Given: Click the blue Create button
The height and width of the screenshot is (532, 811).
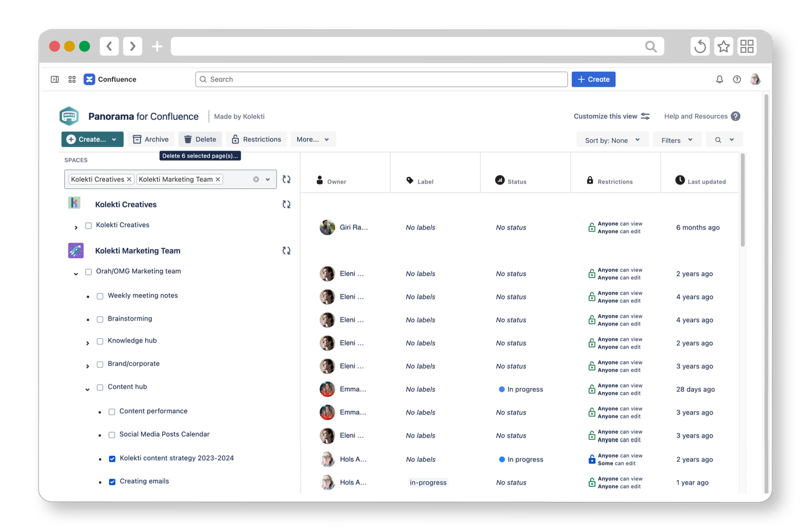Looking at the screenshot, I should (x=593, y=79).
